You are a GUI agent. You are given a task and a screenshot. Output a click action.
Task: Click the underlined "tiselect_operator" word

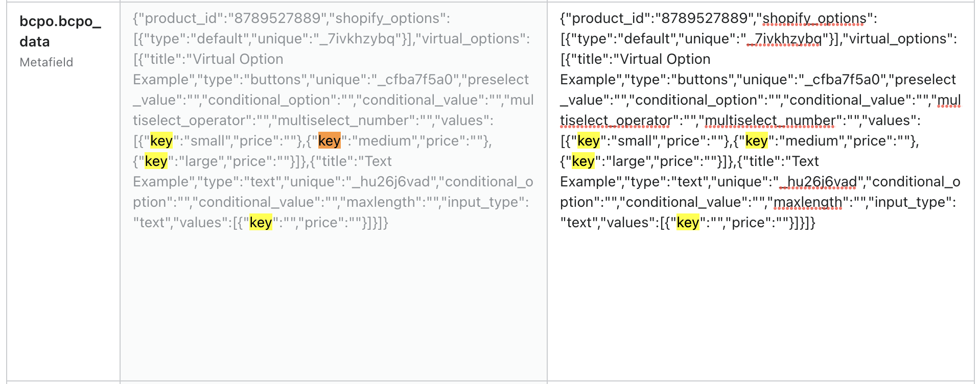616,121
